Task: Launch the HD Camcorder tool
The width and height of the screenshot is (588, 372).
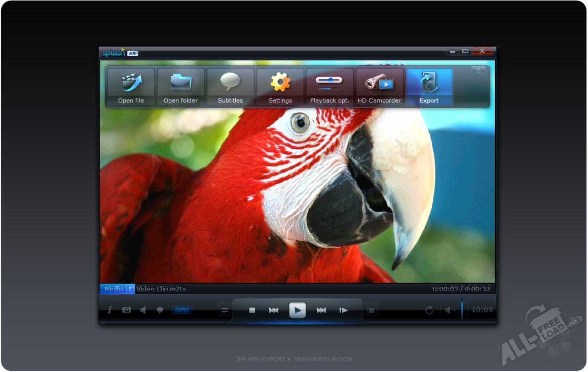Action: pos(379,83)
